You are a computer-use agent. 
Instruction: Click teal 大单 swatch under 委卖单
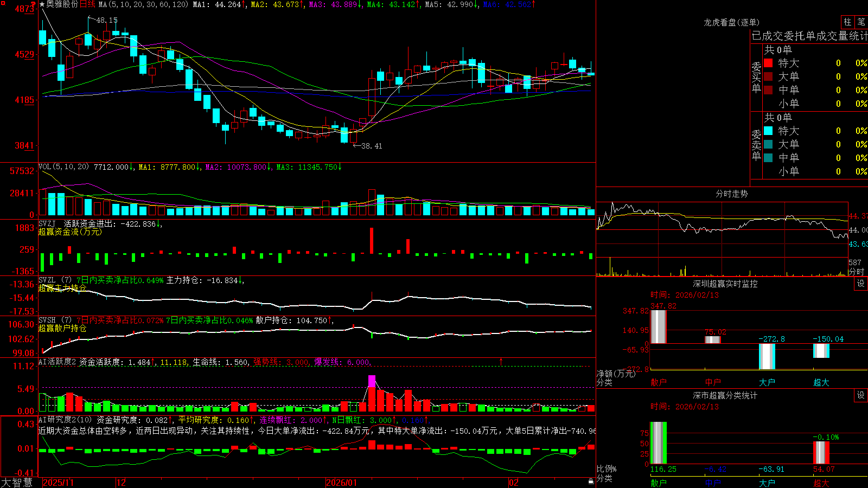pyautogui.click(x=768, y=144)
